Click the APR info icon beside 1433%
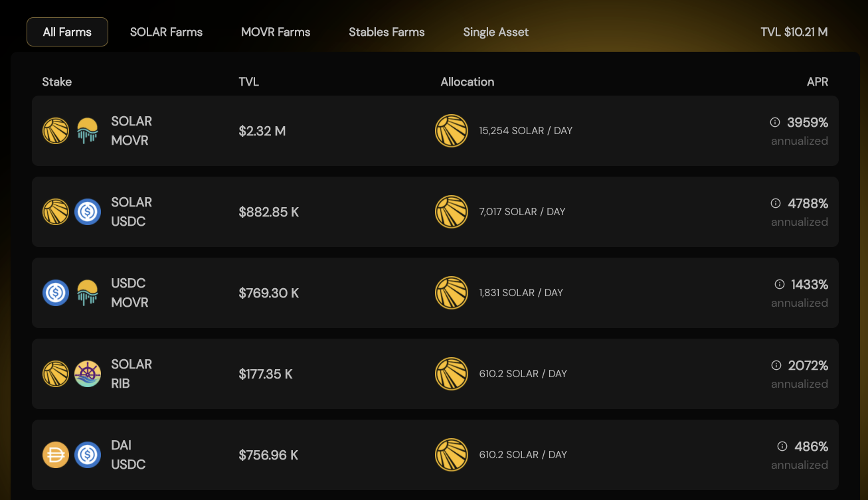The image size is (868, 500). click(780, 284)
